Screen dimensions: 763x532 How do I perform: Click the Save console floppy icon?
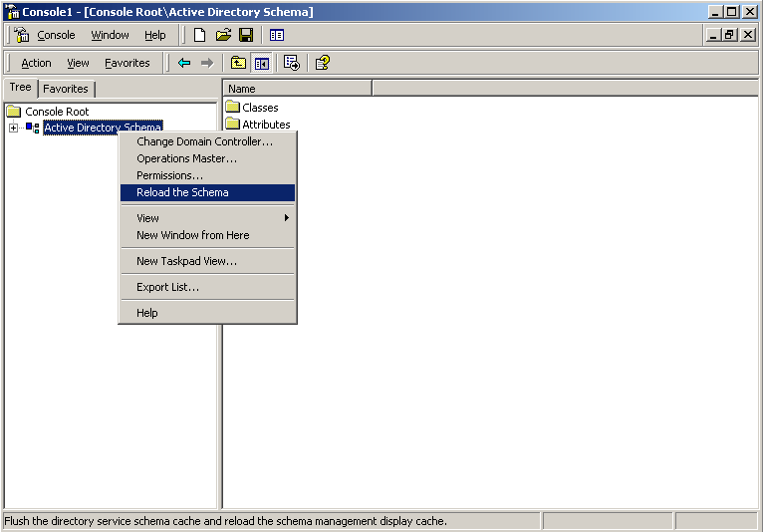(246, 35)
